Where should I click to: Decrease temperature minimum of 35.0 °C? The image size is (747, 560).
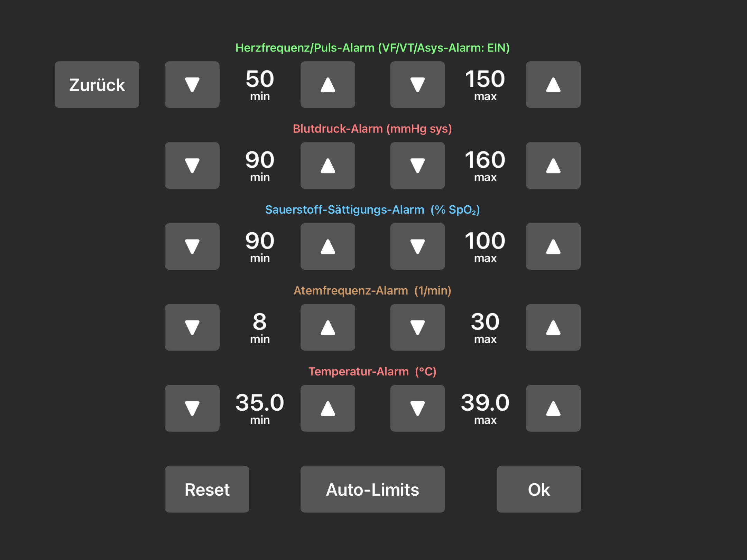(x=192, y=408)
